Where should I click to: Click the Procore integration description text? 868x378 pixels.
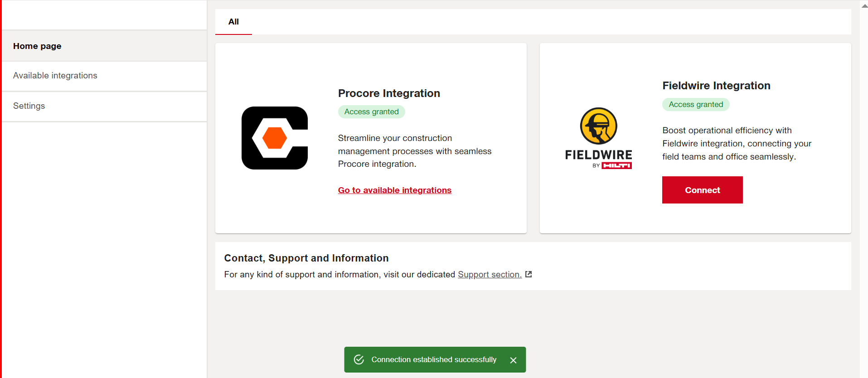tap(415, 151)
